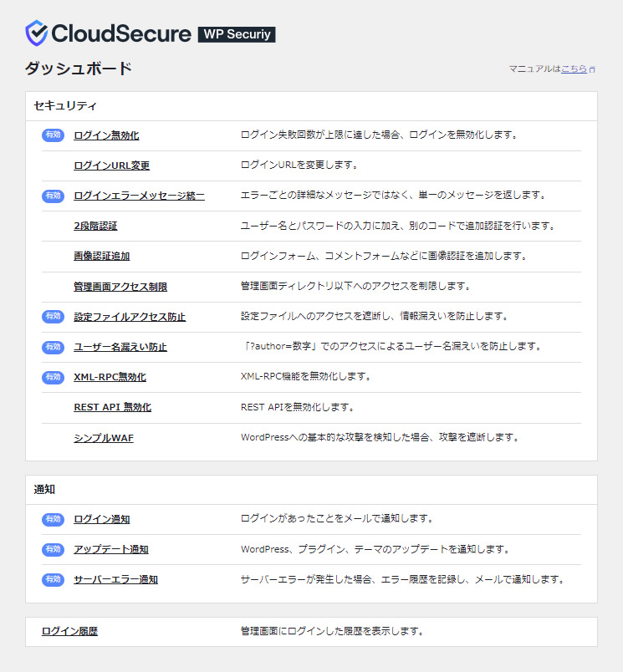Open the 画像認証追加 settings link
The width and height of the screenshot is (623, 672).
[x=102, y=256]
